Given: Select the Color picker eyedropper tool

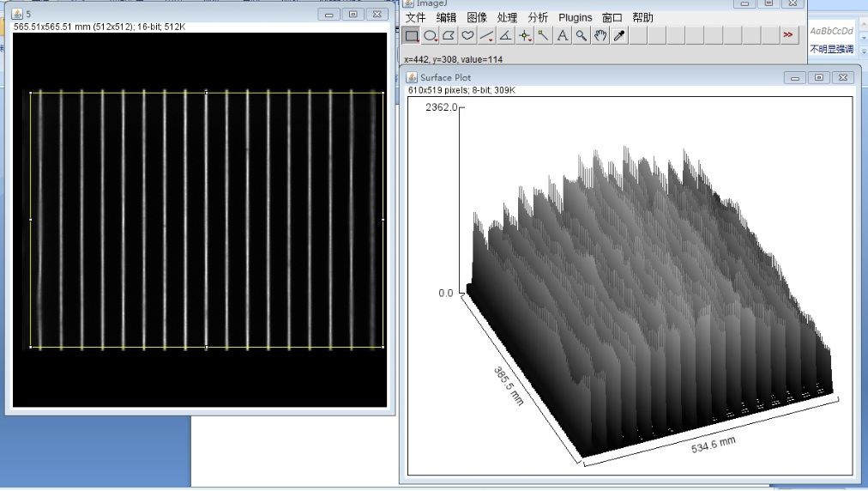Looking at the screenshot, I should (619, 35).
